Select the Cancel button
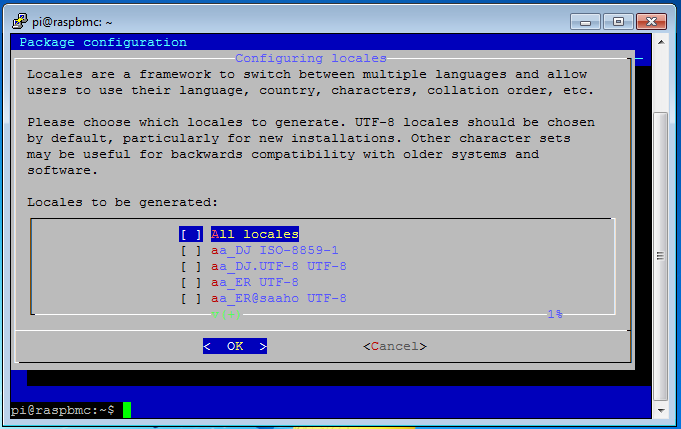Viewport: 681px width, 429px height. click(395, 346)
